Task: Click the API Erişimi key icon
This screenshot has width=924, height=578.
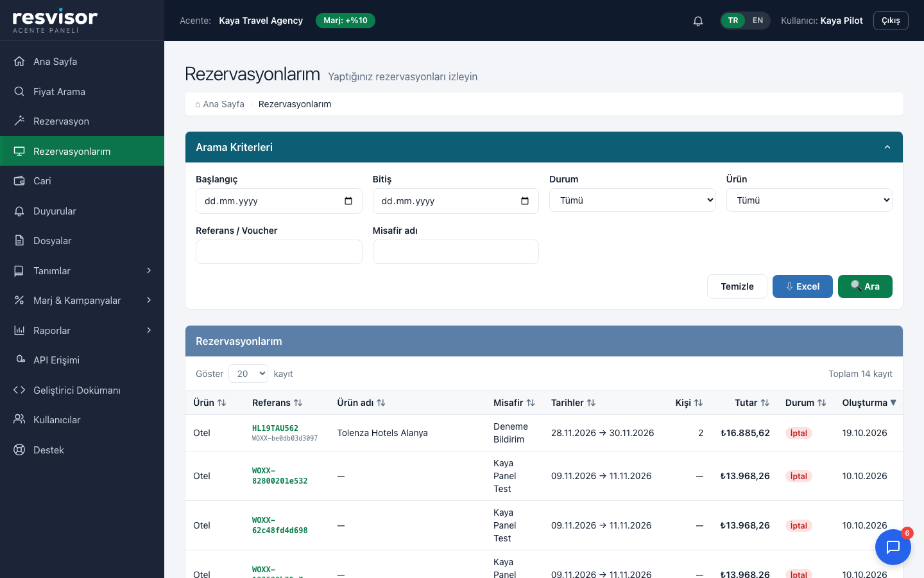Action: tap(20, 360)
